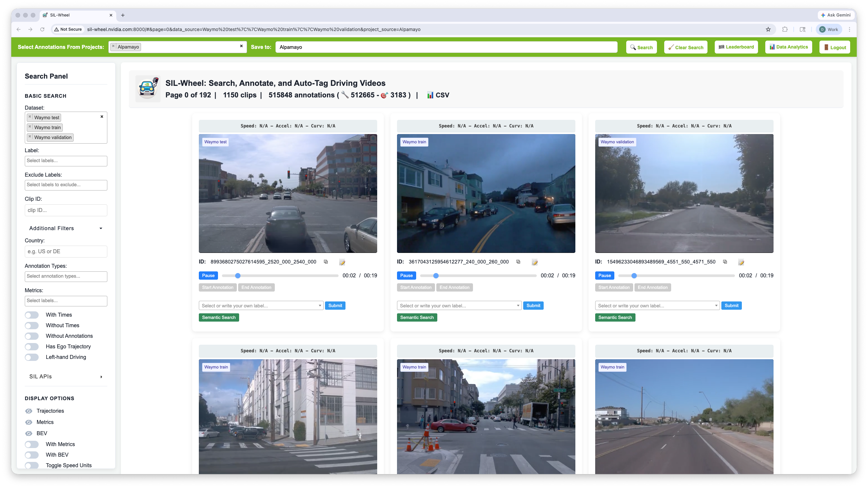Enable the Has Ego Trajectory switch
The height and width of the screenshot is (488, 868).
pos(32,347)
